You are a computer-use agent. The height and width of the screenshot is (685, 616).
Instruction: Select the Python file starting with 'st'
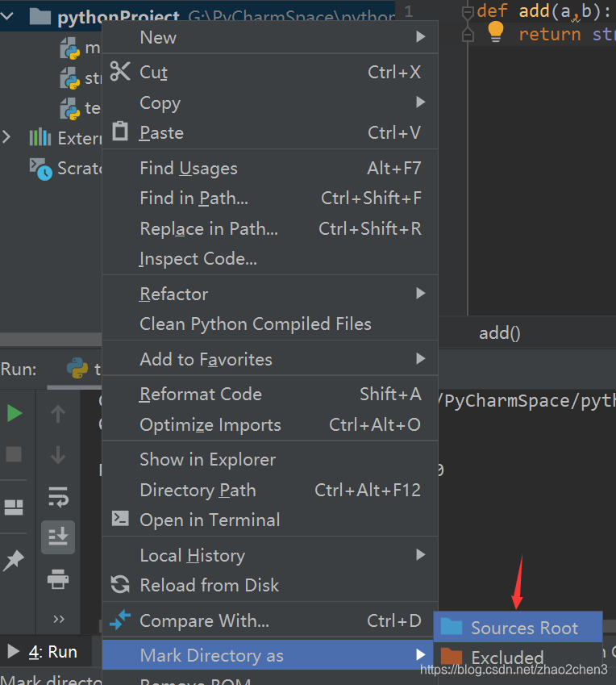point(81,78)
